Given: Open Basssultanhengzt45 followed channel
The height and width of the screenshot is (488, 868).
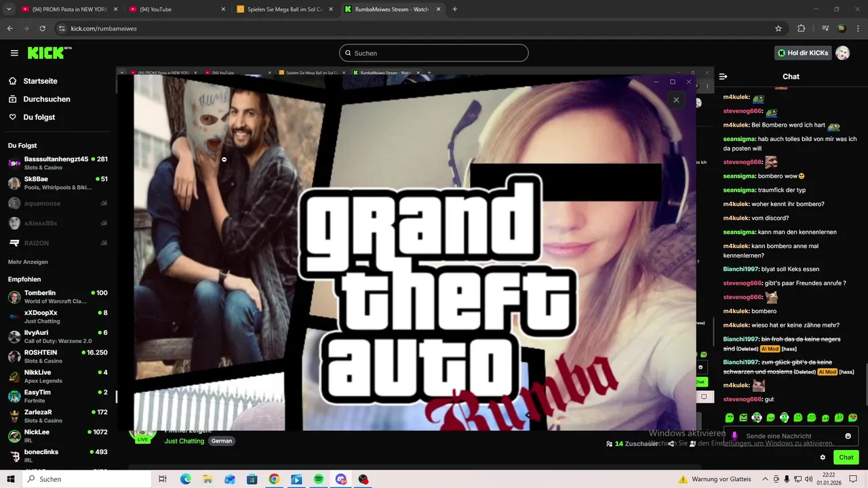Looking at the screenshot, I should click(x=58, y=163).
